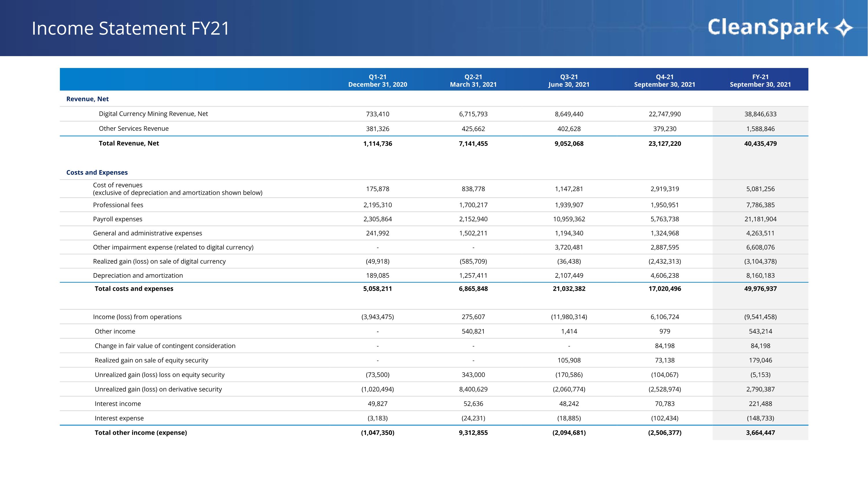Click the Income (loss) from operations label
This screenshot has height=488, width=868.
(137, 317)
